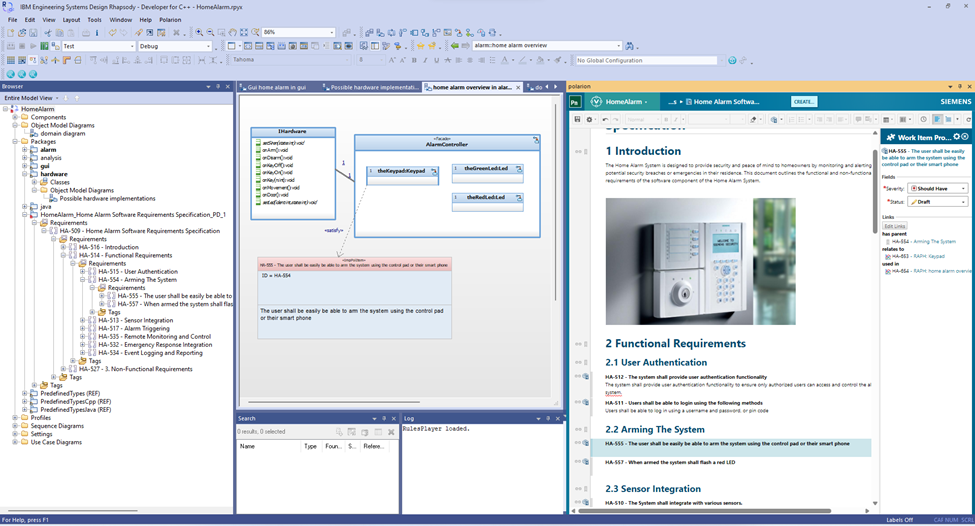Image resolution: width=975 pixels, height=526 pixels.
Task: Open the Tools menu
Action: (x=95, y=20)
